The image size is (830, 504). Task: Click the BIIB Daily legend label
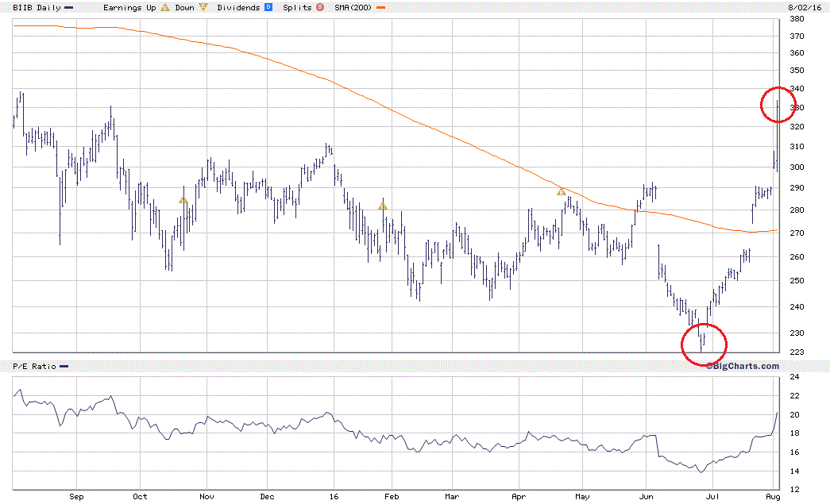[37, 7]
